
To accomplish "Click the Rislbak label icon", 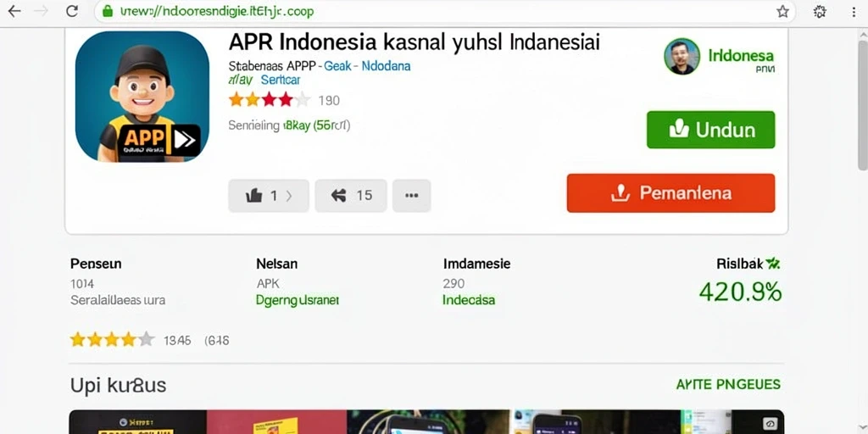I will [773, 264].
